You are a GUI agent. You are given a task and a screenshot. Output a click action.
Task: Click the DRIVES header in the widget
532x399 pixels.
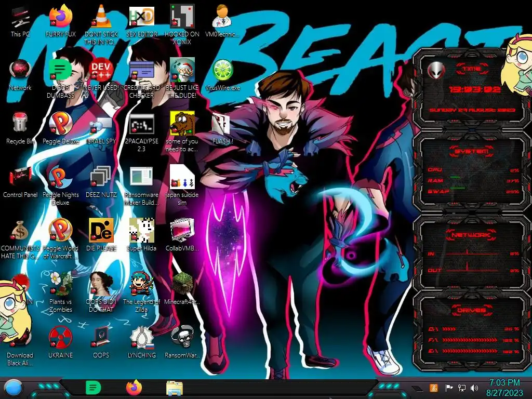coord(472,310)
